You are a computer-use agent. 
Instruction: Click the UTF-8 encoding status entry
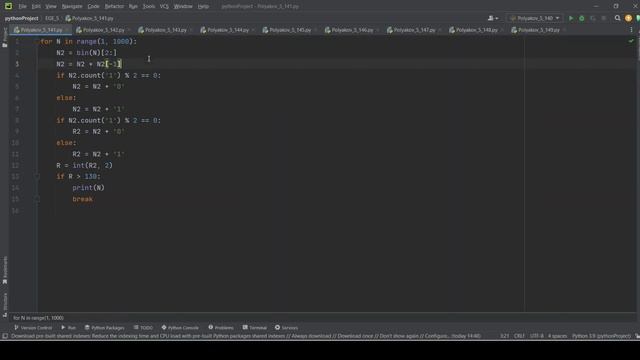537,336
